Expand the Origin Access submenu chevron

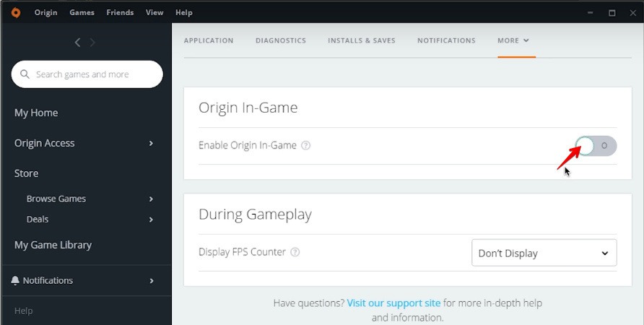[x=151, y=144]
